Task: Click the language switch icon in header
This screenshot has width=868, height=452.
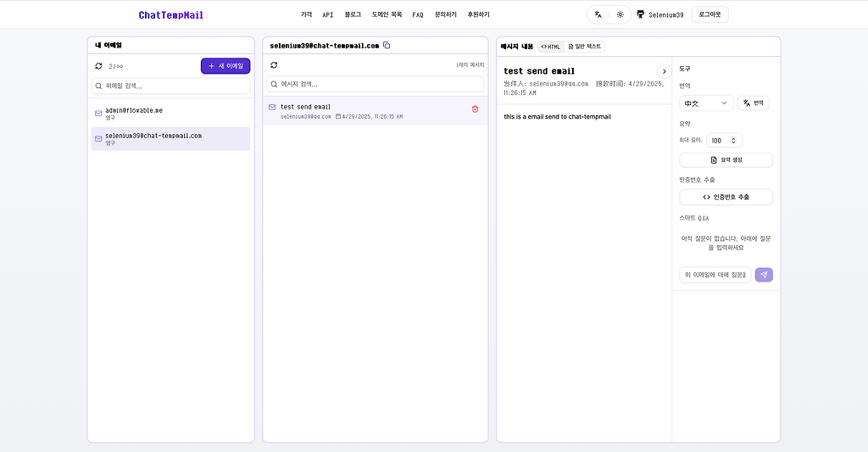Action: pos(598,14)
